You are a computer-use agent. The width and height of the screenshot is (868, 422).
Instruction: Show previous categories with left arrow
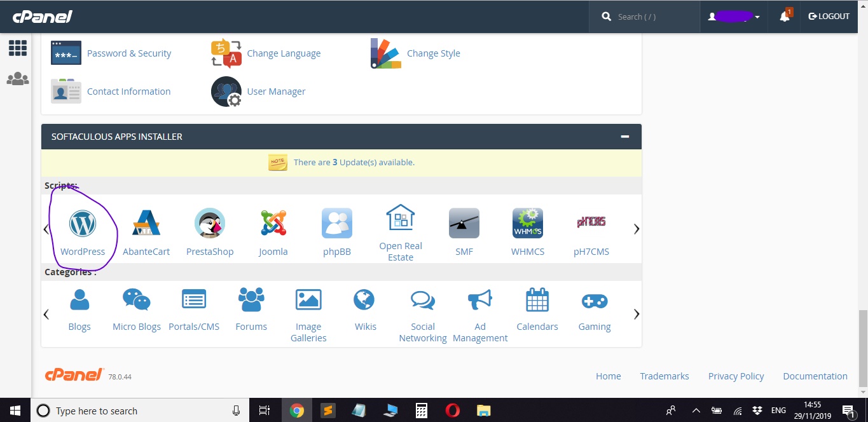click(46, 314)
